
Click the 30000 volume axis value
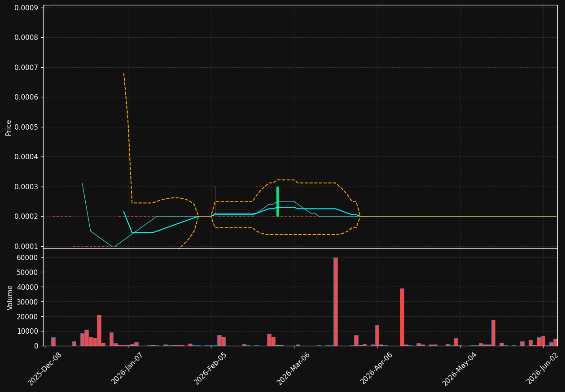[x=28, y=302]
